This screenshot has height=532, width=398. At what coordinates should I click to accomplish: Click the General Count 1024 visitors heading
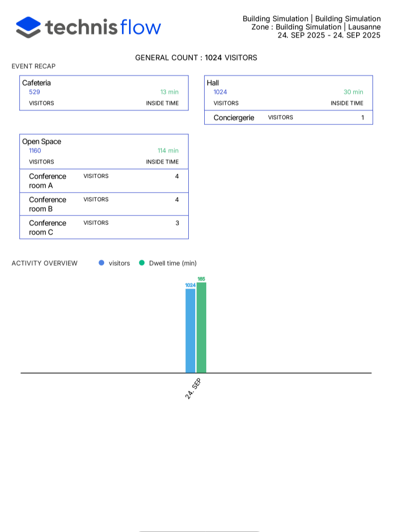coord(196,58)
